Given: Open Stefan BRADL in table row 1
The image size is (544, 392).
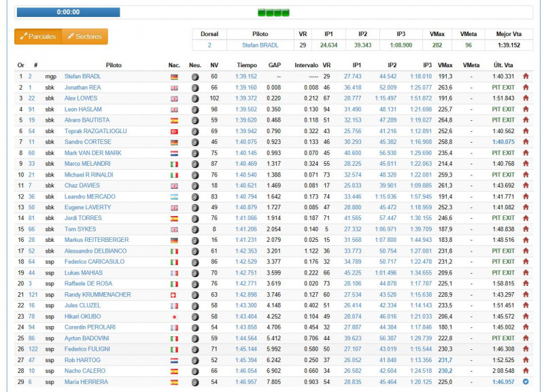Looking at the screenshot, I should 82,77.
